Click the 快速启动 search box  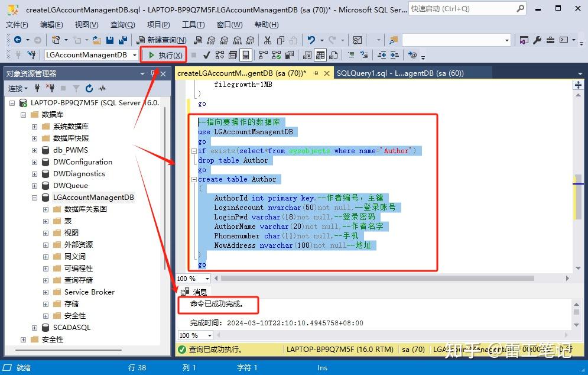(467, 9)
